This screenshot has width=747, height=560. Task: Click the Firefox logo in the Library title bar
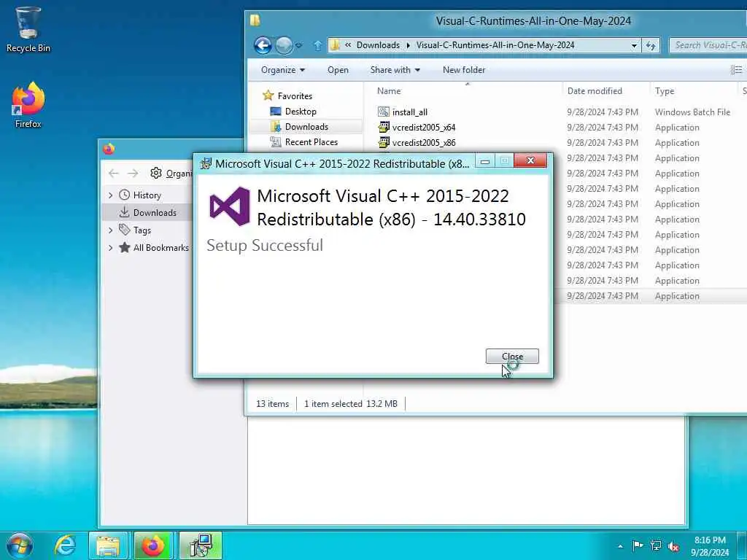pos(109,149)
